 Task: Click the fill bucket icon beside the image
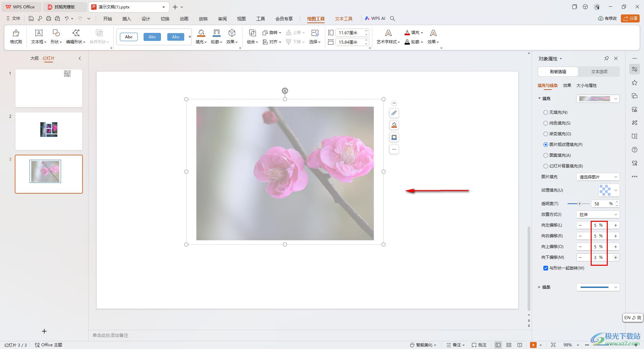[x=394, y=125]
